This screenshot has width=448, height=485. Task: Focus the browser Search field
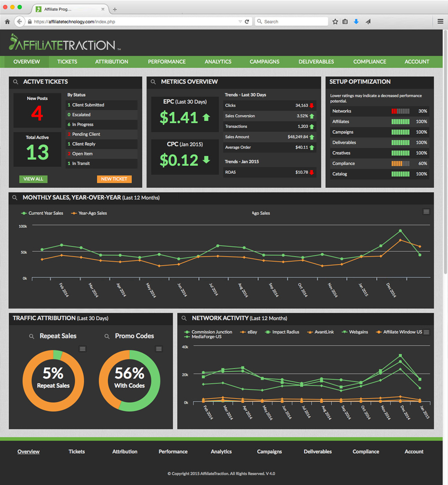pyautogui.click(x=291, y=21)
